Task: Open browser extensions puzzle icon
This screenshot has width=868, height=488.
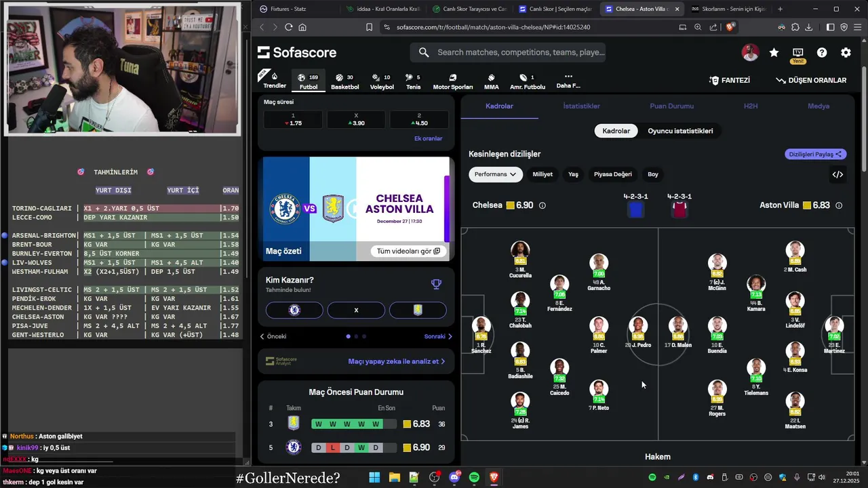Action: point(795,27)
